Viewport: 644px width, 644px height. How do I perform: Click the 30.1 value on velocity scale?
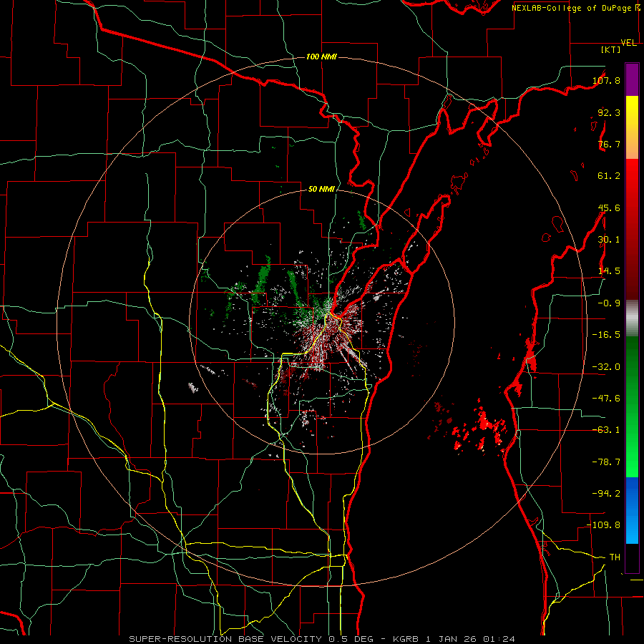(609, 240)
